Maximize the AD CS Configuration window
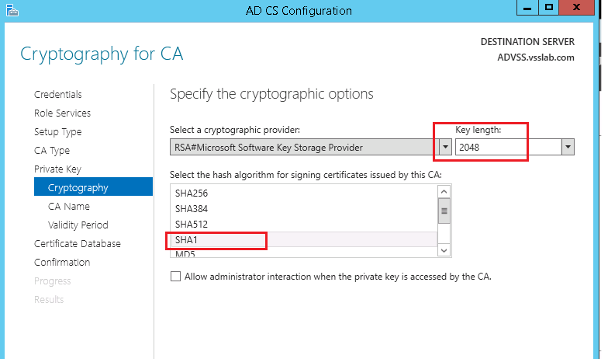Screen dimensions: 602x360 click(x=549, y=8)
